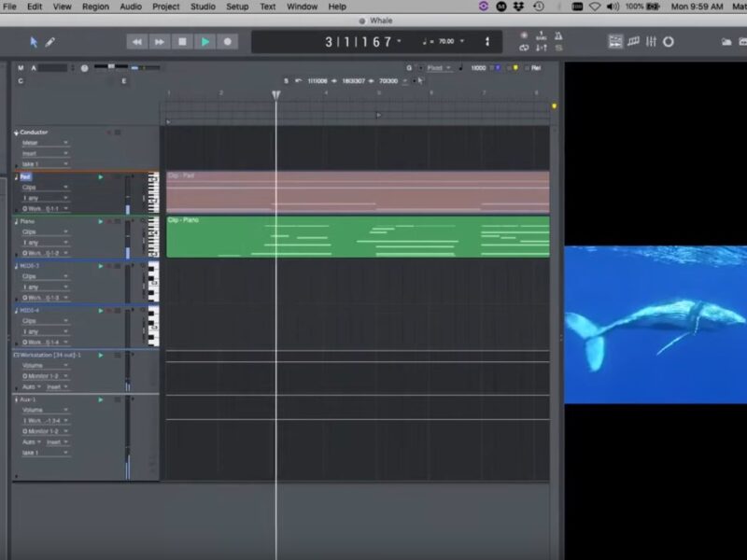Click the Rewind transport button

137,42
